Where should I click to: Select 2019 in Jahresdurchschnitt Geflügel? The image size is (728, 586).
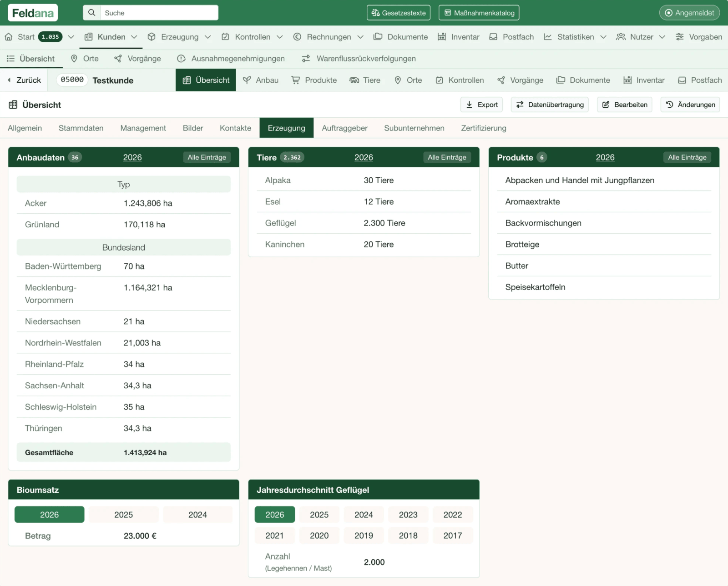tap(364, 536)
